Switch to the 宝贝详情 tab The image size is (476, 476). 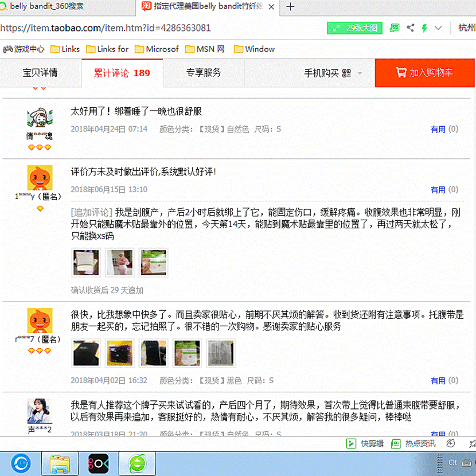[40, 73]
